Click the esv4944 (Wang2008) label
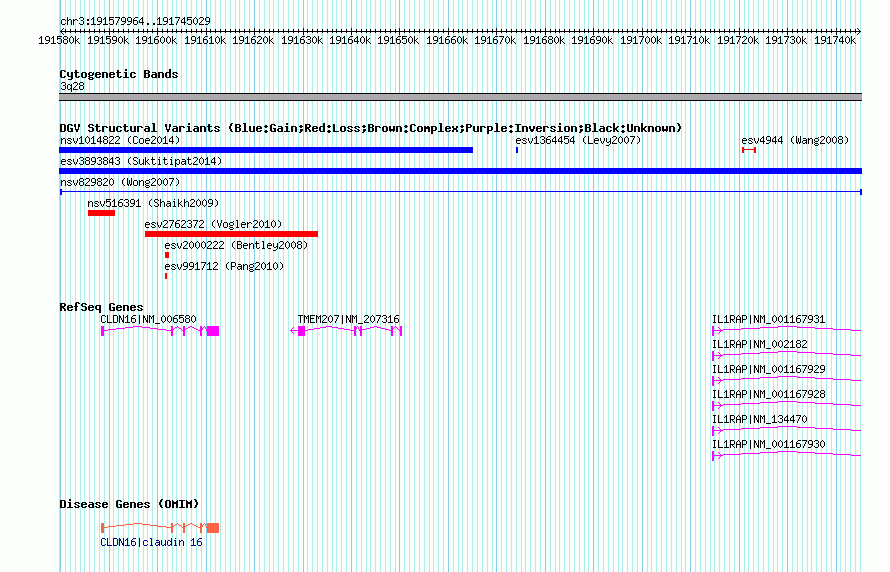The image size is (890, 572). pos(795,140)
